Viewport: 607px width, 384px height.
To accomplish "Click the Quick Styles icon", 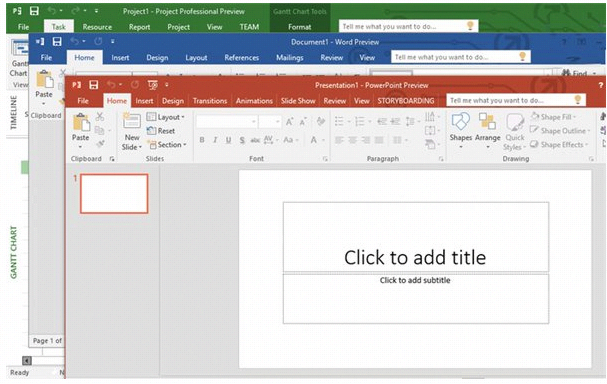I will point(515,122).
